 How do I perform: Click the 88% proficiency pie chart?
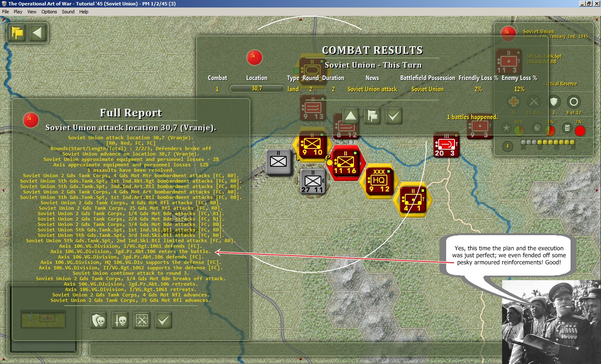[519, 131]
